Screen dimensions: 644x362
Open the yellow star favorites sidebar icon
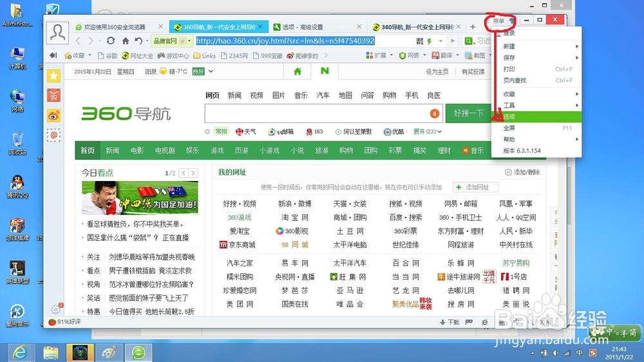click(x=54, y=75)
